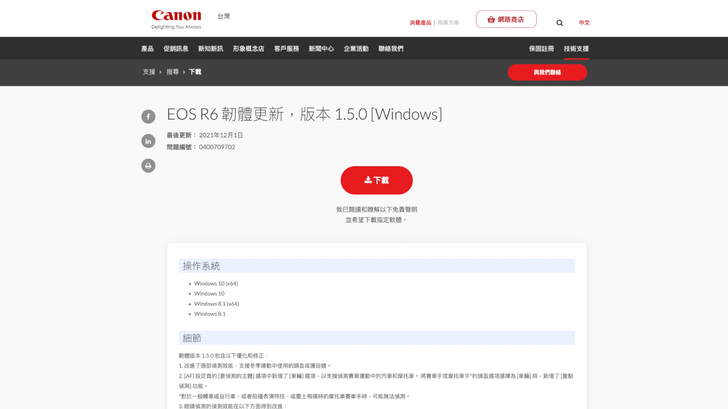Click the Windows 10 (x64) list item
Viewport: 728px width, 409px height.
click(x=216, y=284)
